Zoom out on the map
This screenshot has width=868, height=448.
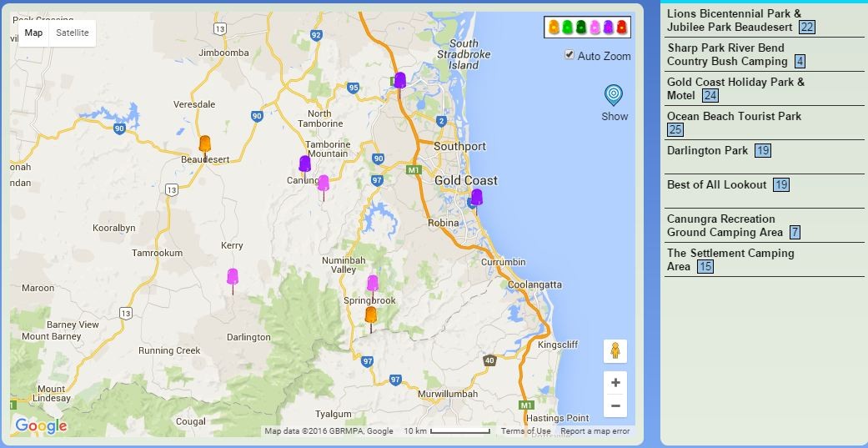coord(615,406)
